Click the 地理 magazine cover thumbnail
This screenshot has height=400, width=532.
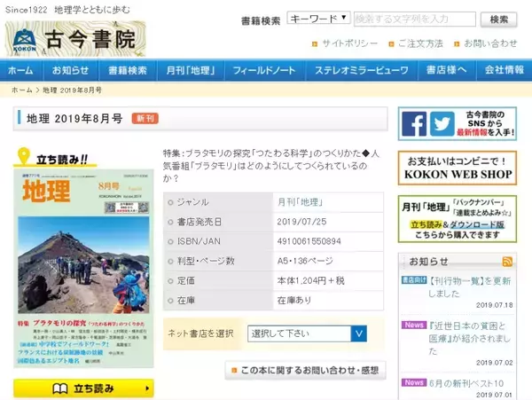[83, 269]
